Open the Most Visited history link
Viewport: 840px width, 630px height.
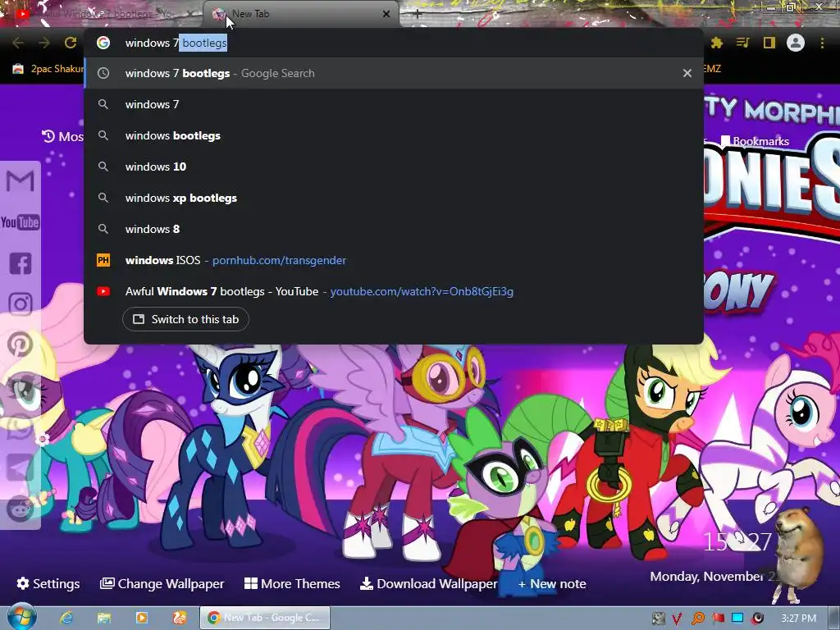tap(62, 137)
